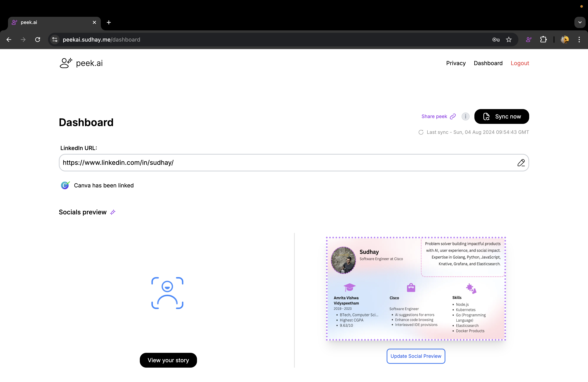Screen dimensions: 588x382
Task: Click the peek.ai extension icon in toolbar
Action: click(529, 40)
